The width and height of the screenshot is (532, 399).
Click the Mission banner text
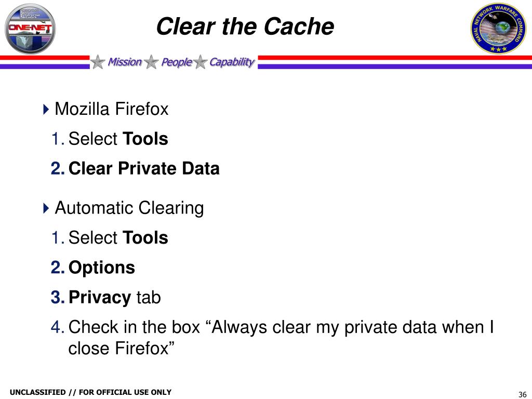point(125,62)
